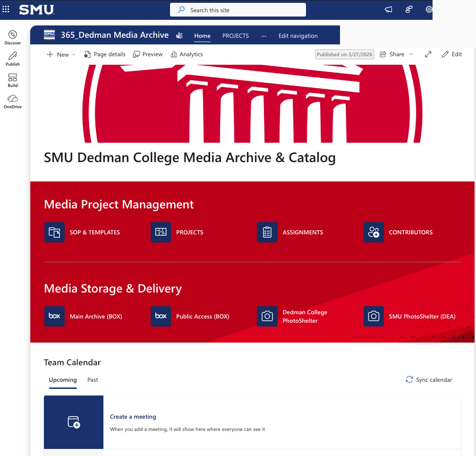476x456 pixels.
Task: Open Main Archive (BOX) link
Action: (x=96, y=317)
